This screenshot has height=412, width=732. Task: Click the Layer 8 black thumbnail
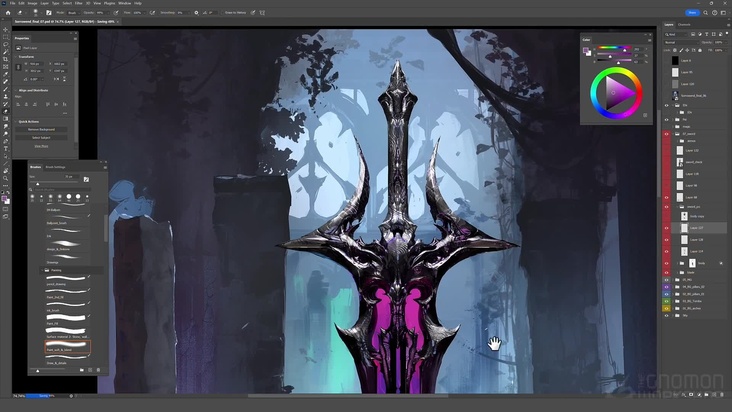pos(675,61)
